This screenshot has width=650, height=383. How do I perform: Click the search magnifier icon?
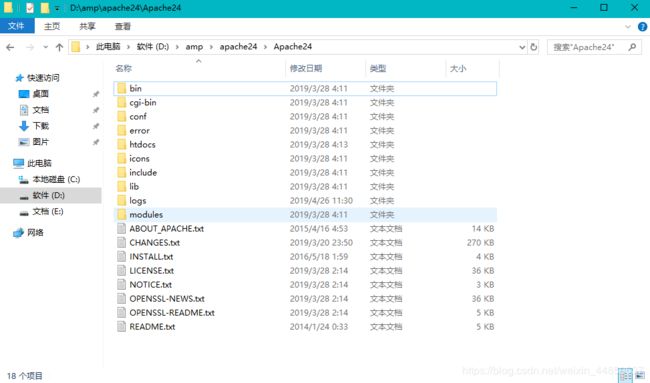tap(632, 47)
